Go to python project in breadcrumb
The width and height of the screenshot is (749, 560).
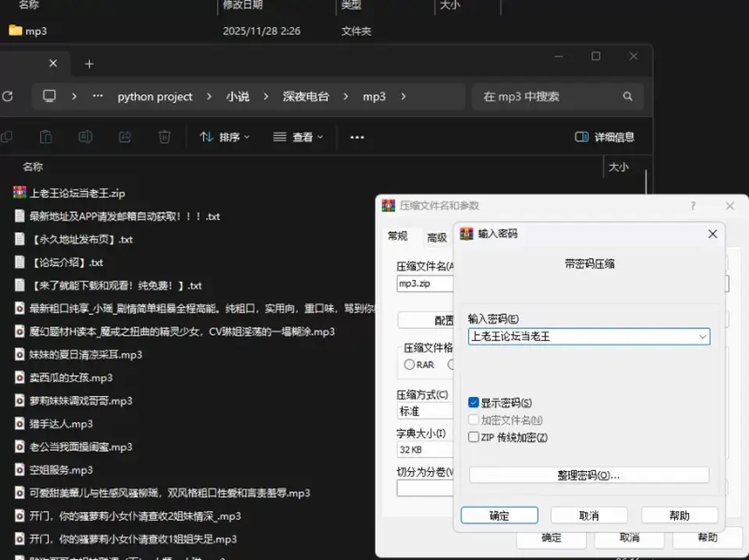[x=154, y=97]
